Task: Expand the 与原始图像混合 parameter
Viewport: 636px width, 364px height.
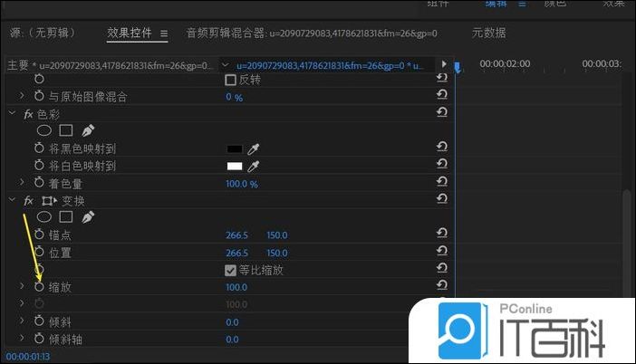Action: click(x=22, y=96)
